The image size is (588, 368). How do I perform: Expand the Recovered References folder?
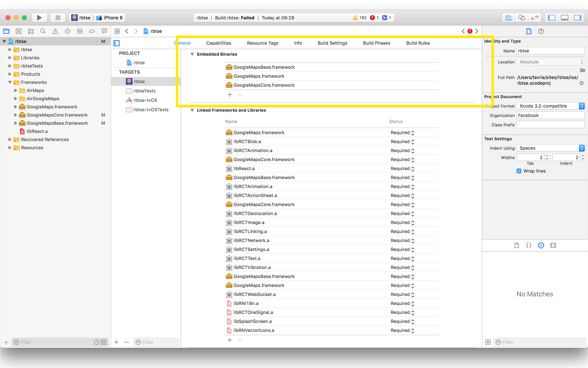click(10, 139)
